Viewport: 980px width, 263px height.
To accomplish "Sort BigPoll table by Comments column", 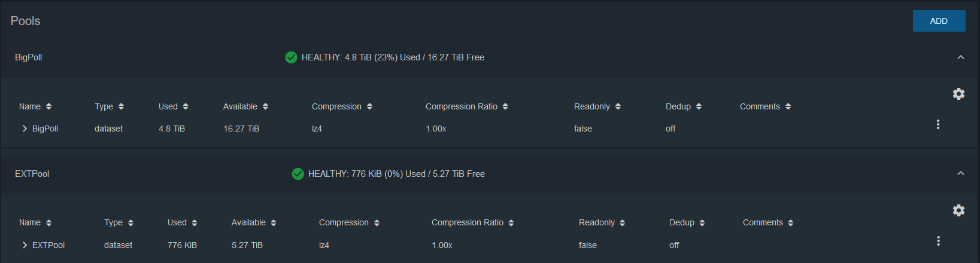I will pos(765,106).
